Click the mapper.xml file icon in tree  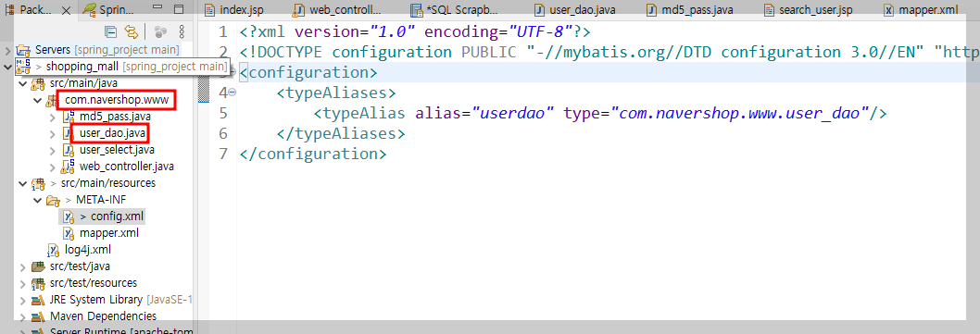[69, 233]
